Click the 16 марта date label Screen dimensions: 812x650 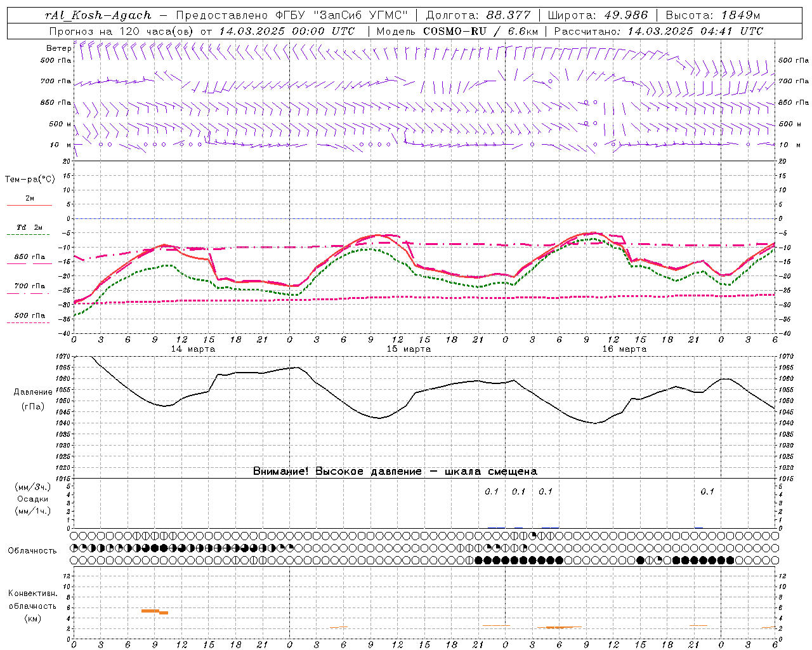[625, 349]
